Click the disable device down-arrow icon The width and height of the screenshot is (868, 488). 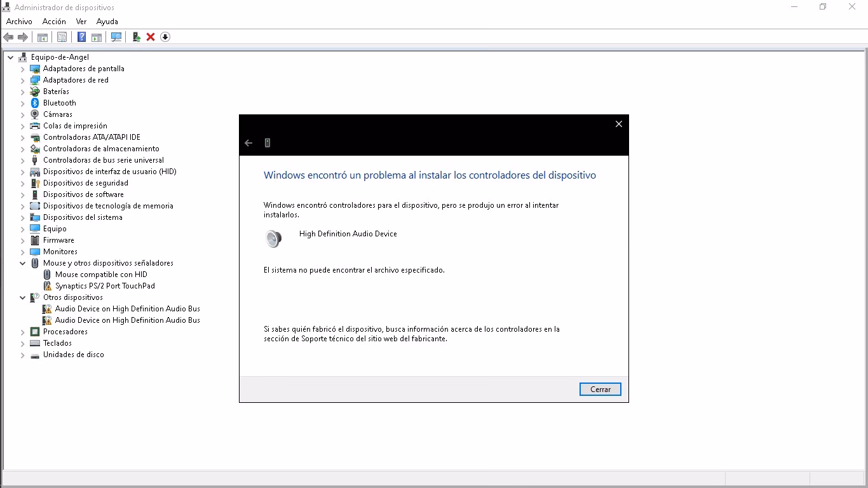pos(165,37)
